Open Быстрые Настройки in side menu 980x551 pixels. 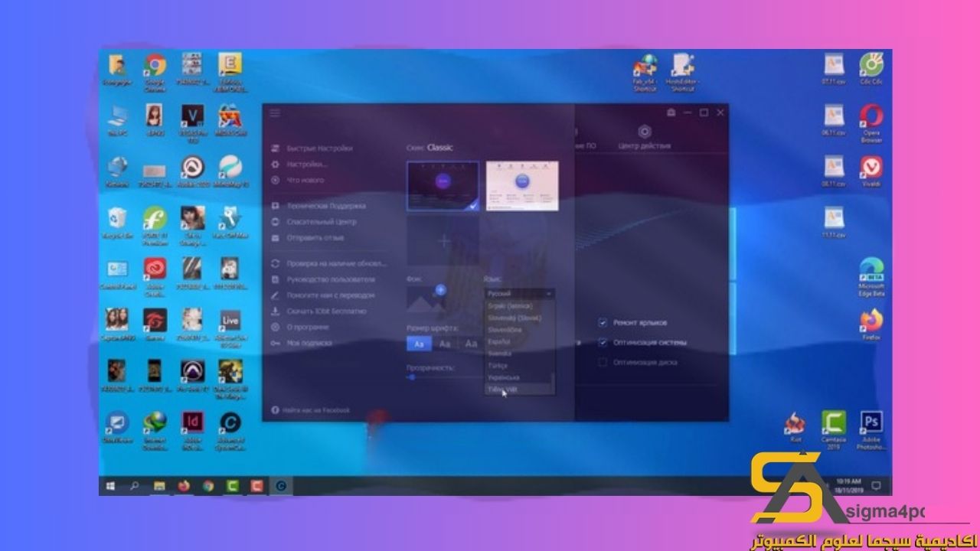pos(312,148)
